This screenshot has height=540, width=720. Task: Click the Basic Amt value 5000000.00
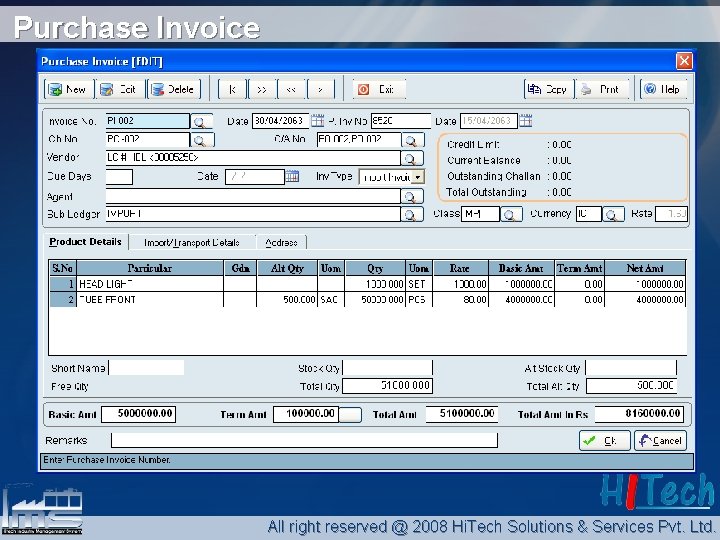point(138,414)
